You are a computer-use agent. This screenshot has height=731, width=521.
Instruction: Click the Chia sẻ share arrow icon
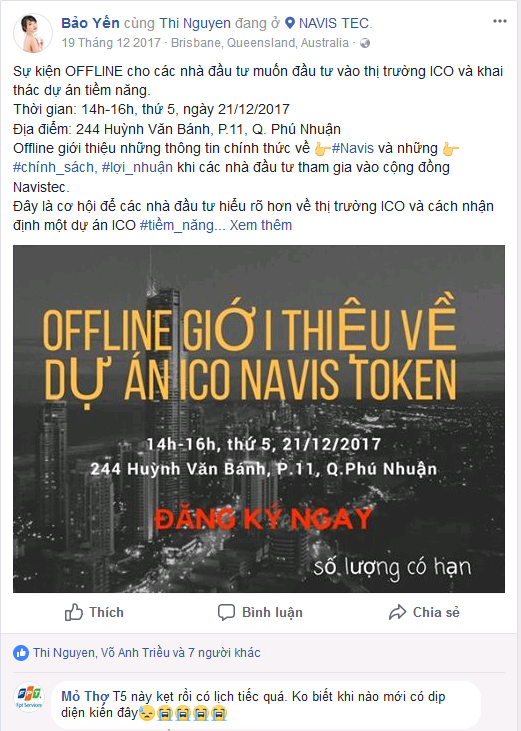click(x=398, y=612)
